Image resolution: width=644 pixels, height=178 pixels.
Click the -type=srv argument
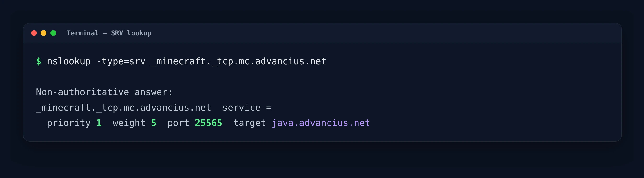tap(121, 61)
